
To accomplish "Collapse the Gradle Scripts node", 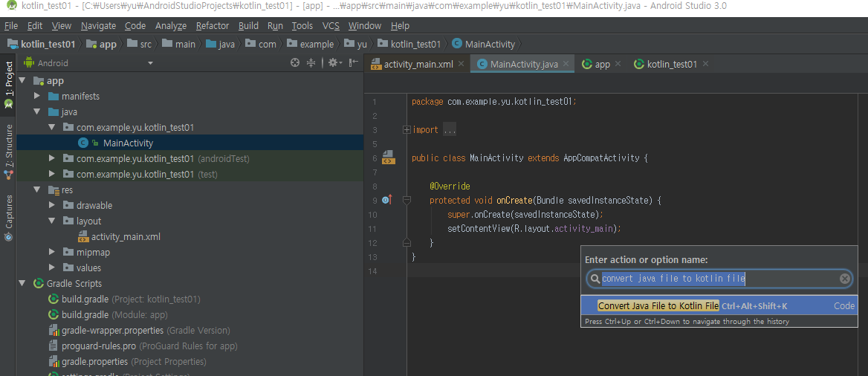I will point(22,284).
